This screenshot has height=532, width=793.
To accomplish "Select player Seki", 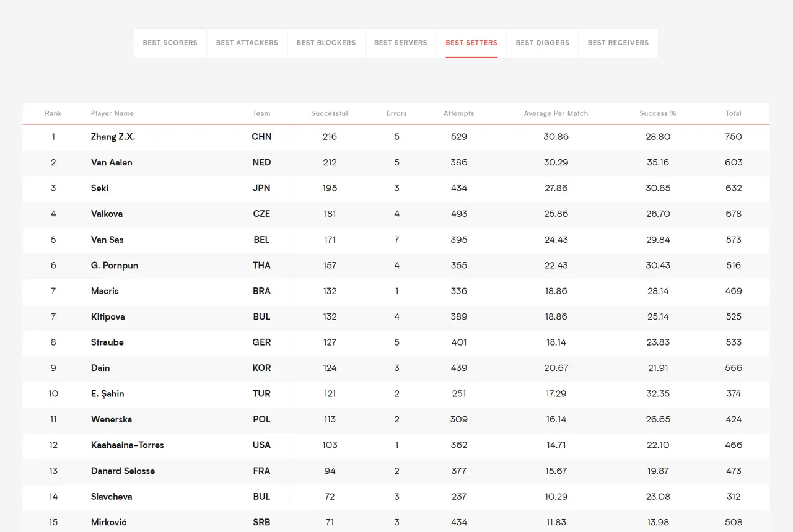I will [100, 188].
